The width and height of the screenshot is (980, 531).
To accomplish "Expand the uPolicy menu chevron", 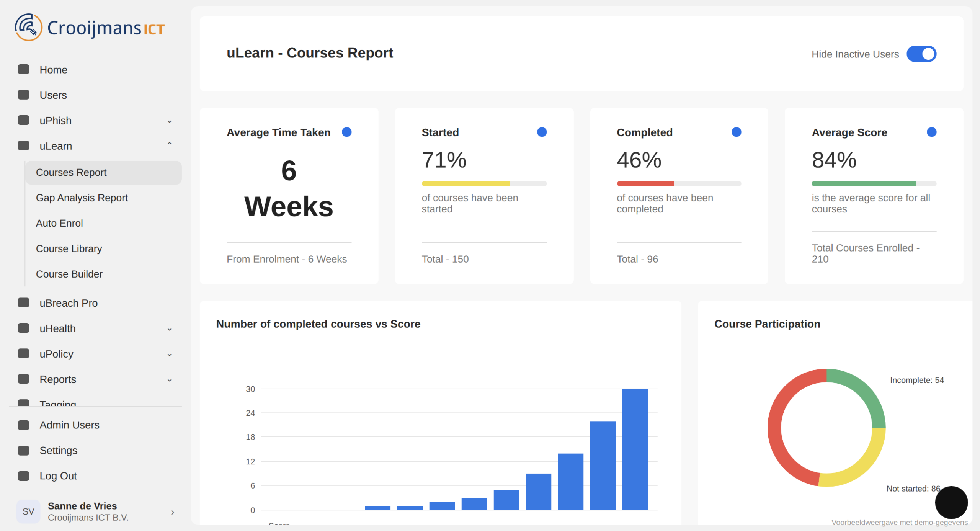I will point(169,355).
